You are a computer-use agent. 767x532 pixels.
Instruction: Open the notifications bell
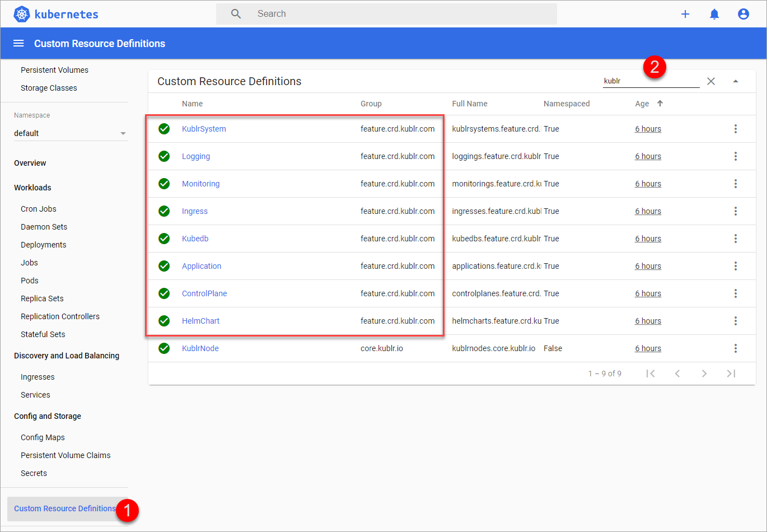pyautogui.click(x=714, y=14)
